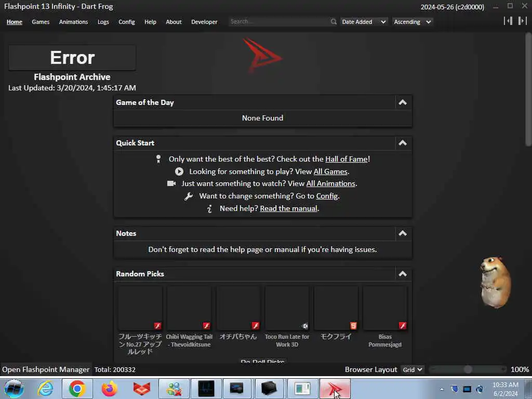Open the Bisas Pommesjagd thumbnail
The height and width of the screenshot is (399, 532).
pos(385,308)
